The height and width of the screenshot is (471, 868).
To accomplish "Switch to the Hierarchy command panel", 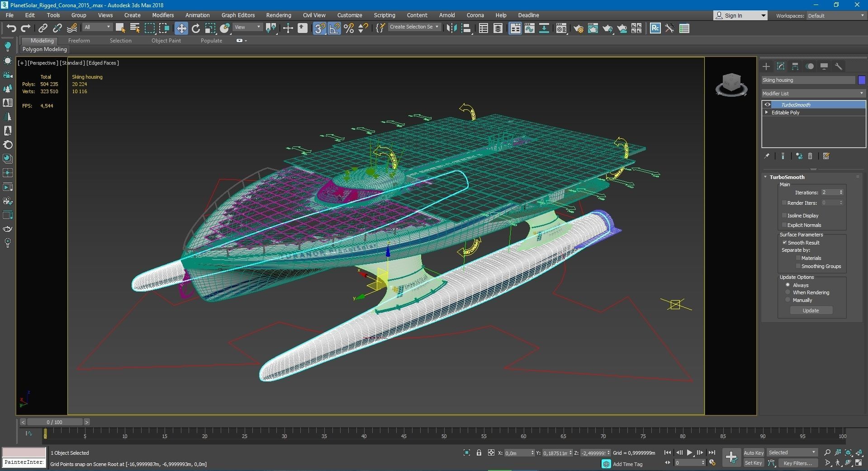I will point(795,66).
